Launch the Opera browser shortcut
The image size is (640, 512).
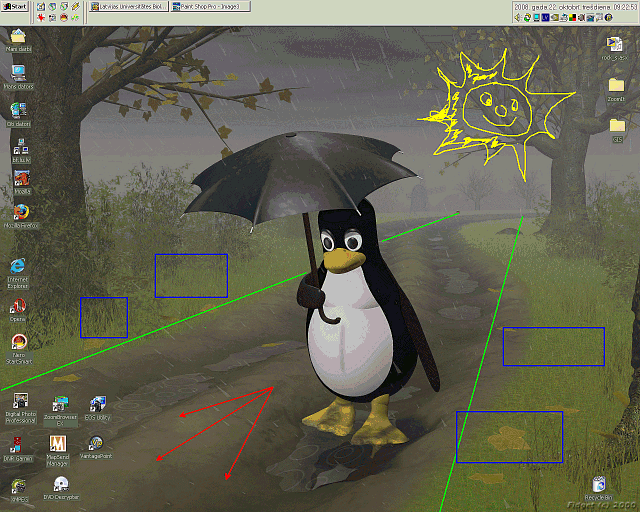click(x=18, y=310)
